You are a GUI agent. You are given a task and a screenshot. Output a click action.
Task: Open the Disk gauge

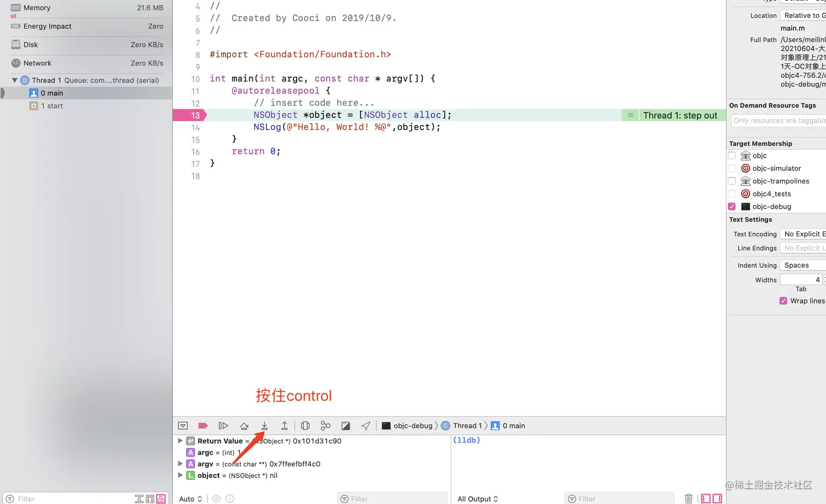point(86,45)
